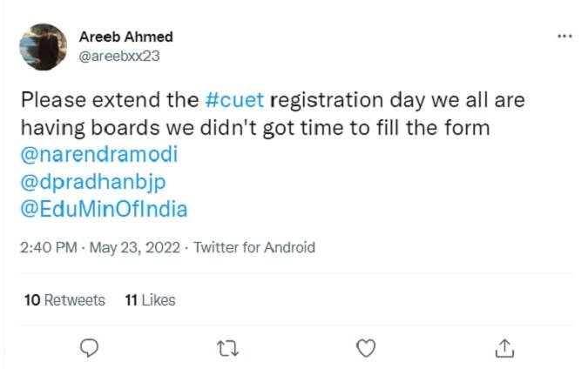The image size is (588, 369).
Task: Open the three-dot more options menu
Action: click(564, 37)
